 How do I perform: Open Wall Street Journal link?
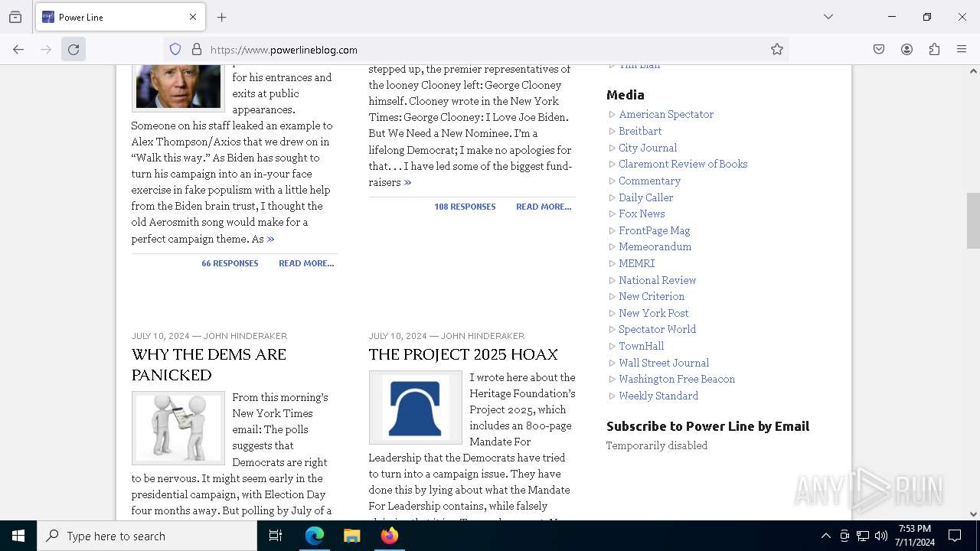coord(664,363)
